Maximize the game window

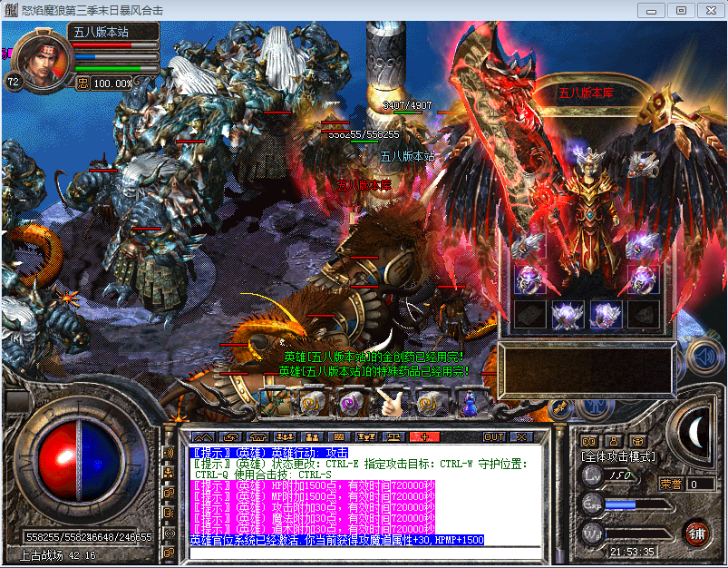[x=681, y=10]
